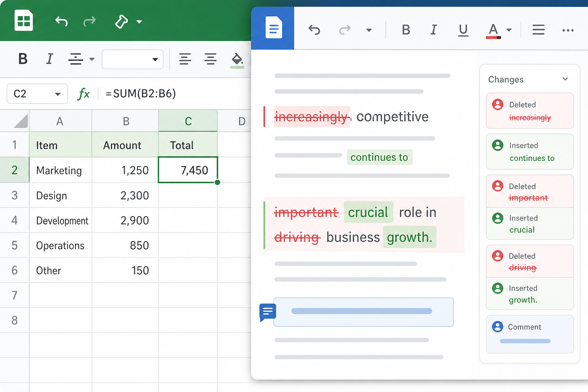This screenshot has height=392, width=588.
Task: Apply strikethrough in the spreadsheet toolbar
Action: (x=76, y=59)
